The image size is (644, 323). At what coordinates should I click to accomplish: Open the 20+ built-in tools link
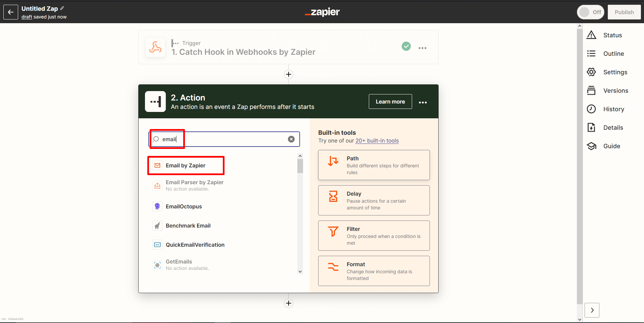pyautogui.click(x=377, y=141)
